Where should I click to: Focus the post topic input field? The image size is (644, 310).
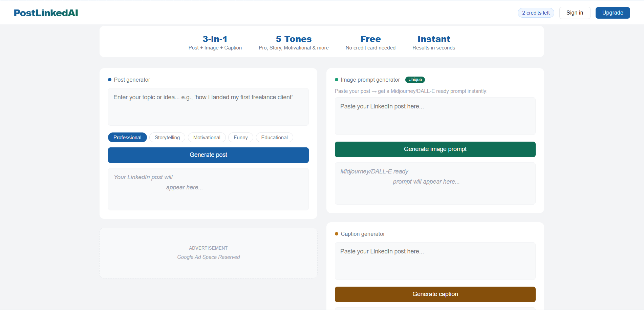(208, 107)
